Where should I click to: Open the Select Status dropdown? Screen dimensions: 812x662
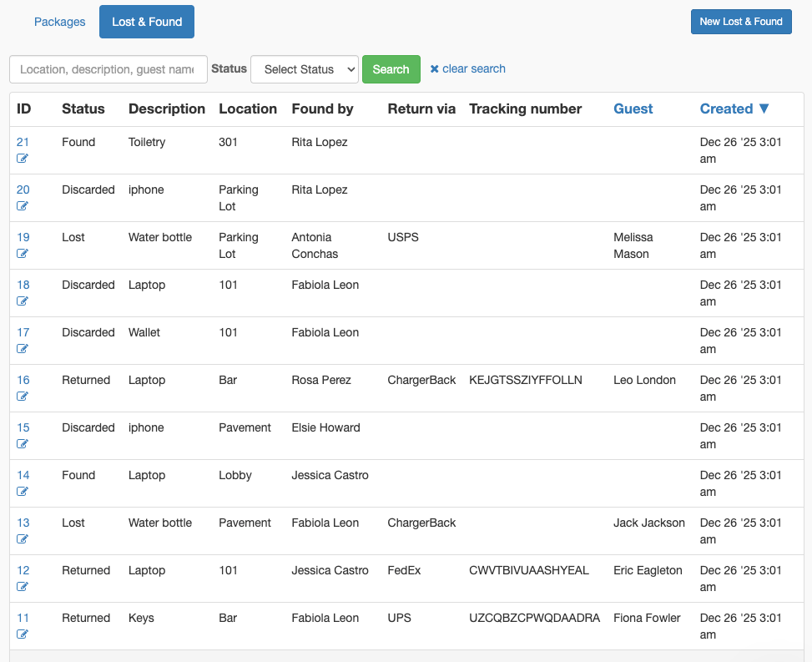click(x=305, y=69)
